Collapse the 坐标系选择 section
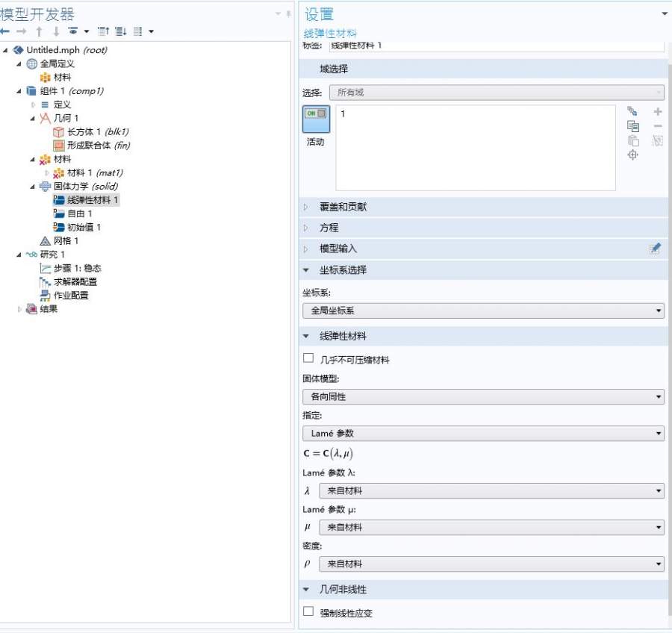 pyautogui.click(x=306, y=270)
